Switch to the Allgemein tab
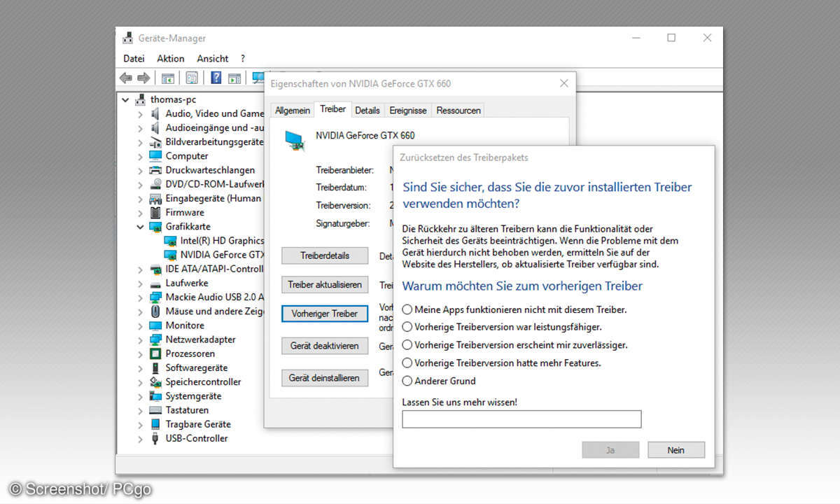840x504 pixels. coord(293,111)
